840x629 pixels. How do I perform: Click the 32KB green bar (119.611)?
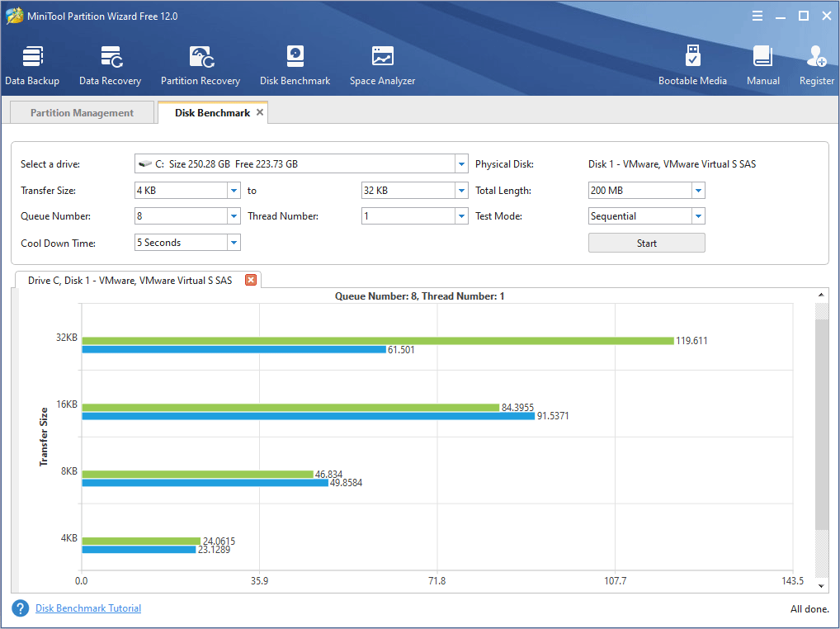pos(378,341)
